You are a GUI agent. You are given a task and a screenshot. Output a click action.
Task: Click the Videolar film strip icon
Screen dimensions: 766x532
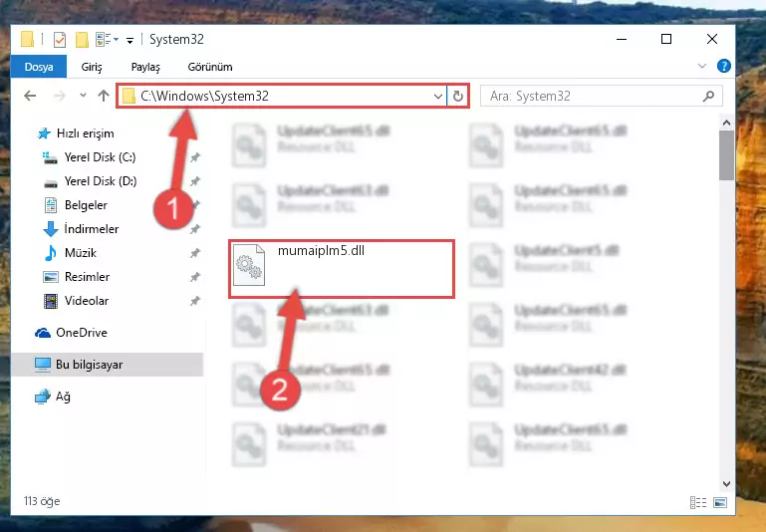(x=51, y=301)
